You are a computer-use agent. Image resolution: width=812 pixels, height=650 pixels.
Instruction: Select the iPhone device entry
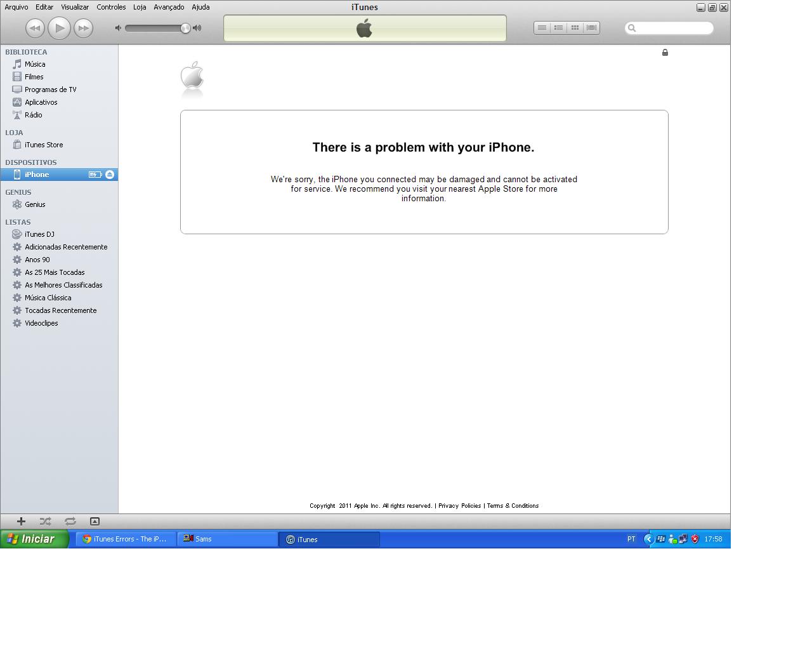click(x=59, y=175)
